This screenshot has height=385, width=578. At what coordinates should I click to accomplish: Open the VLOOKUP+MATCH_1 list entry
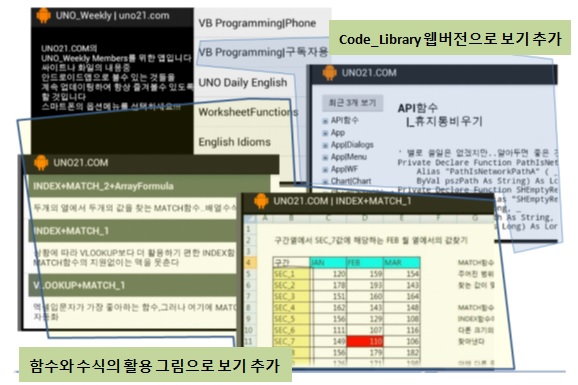pyautogui.click(x=133, y=285)
